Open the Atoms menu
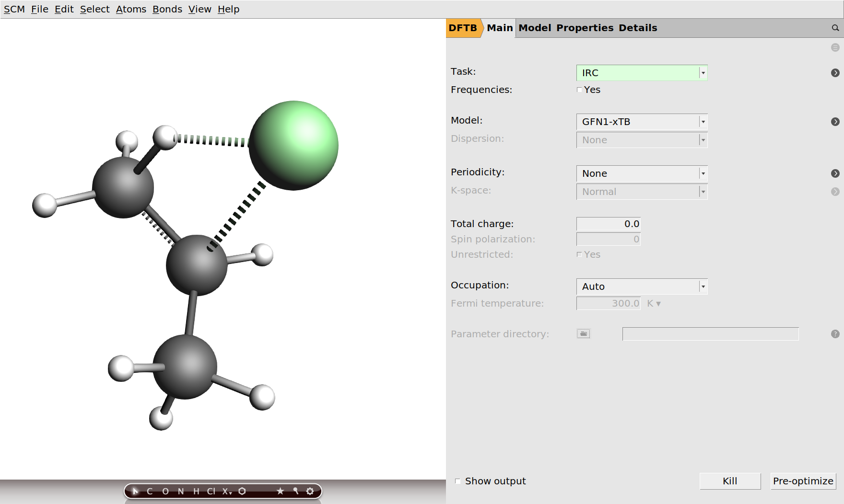844x504 pixels. point(131,9)
